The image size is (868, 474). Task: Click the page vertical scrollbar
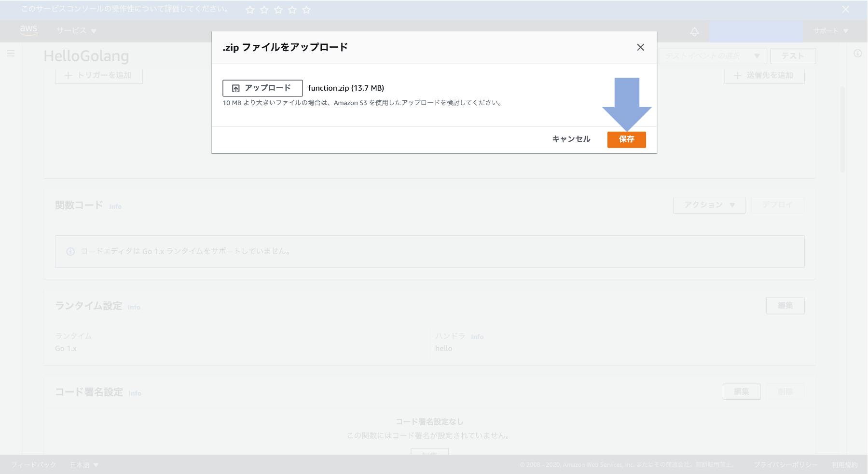pos(843,129)
